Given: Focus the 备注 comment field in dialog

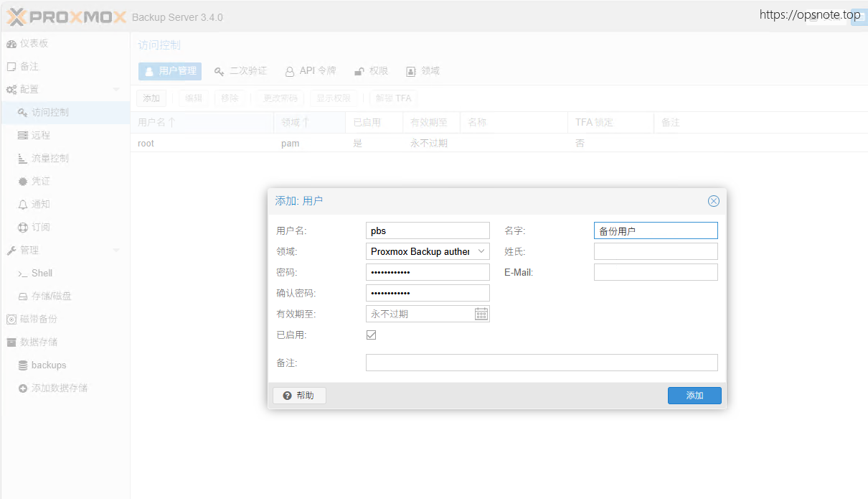Looking at the screenshot, I should point(542,363).
